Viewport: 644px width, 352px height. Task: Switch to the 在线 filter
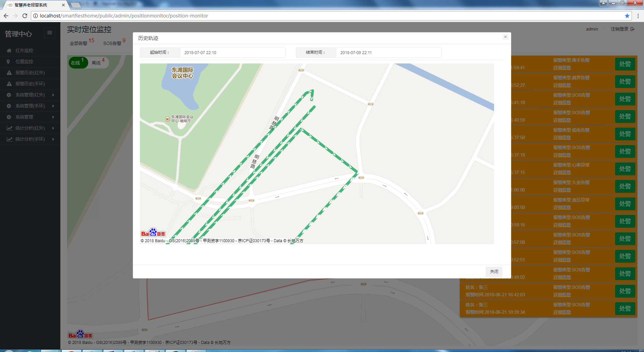coord(78,62)
